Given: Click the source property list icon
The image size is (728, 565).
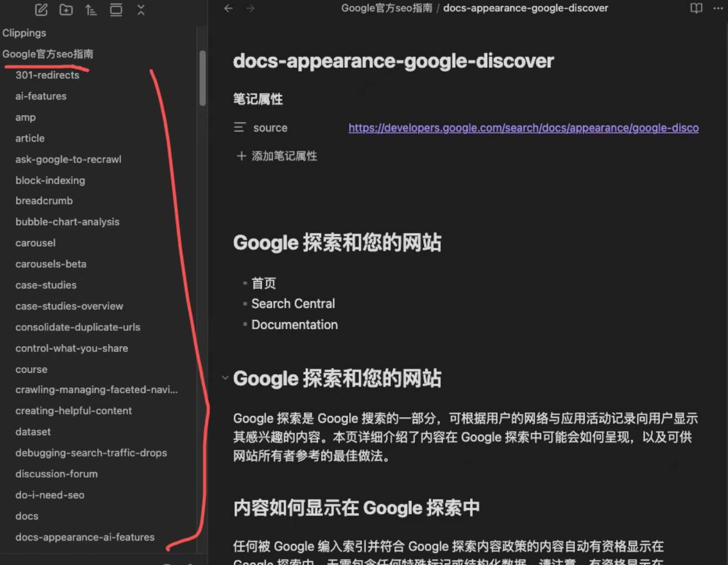Looking at the screenshot, I should coord(240,127).
